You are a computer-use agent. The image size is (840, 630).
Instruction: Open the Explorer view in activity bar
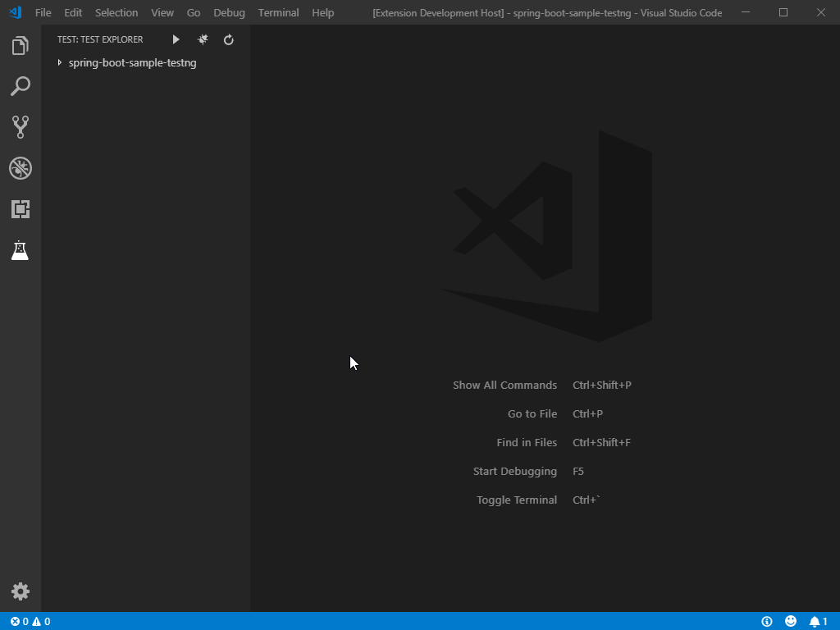click(20, 46)
